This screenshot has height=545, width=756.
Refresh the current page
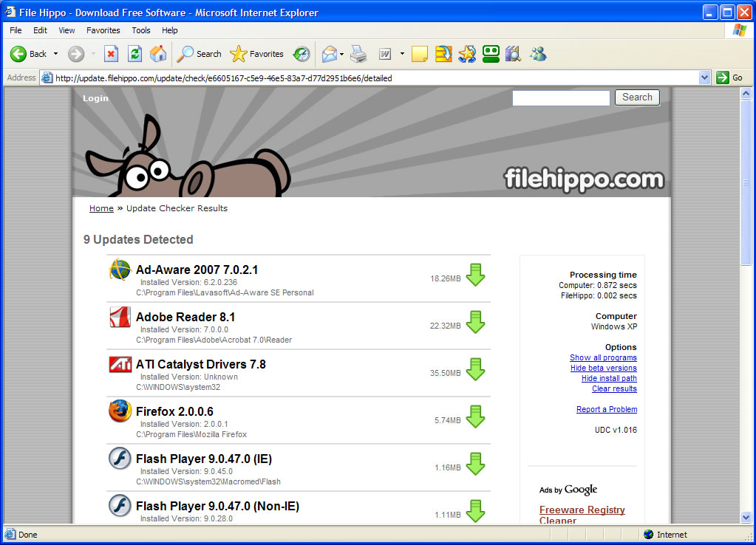[134, 54]
